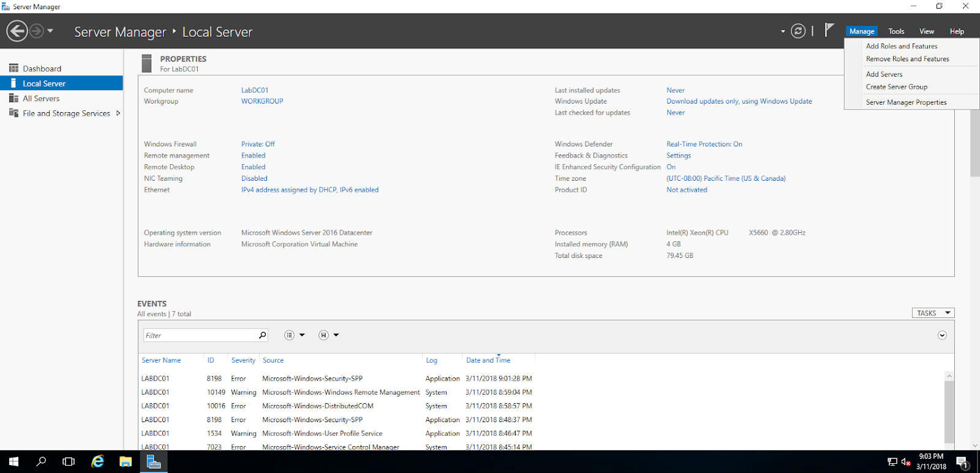Click the forward navigation arrow
This screenshot has height=473, width=980.
pos(37,31)
